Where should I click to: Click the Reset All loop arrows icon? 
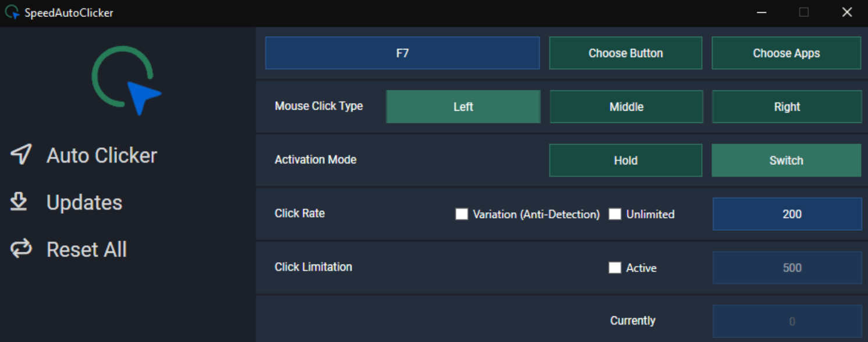click(x=20, y=249)
